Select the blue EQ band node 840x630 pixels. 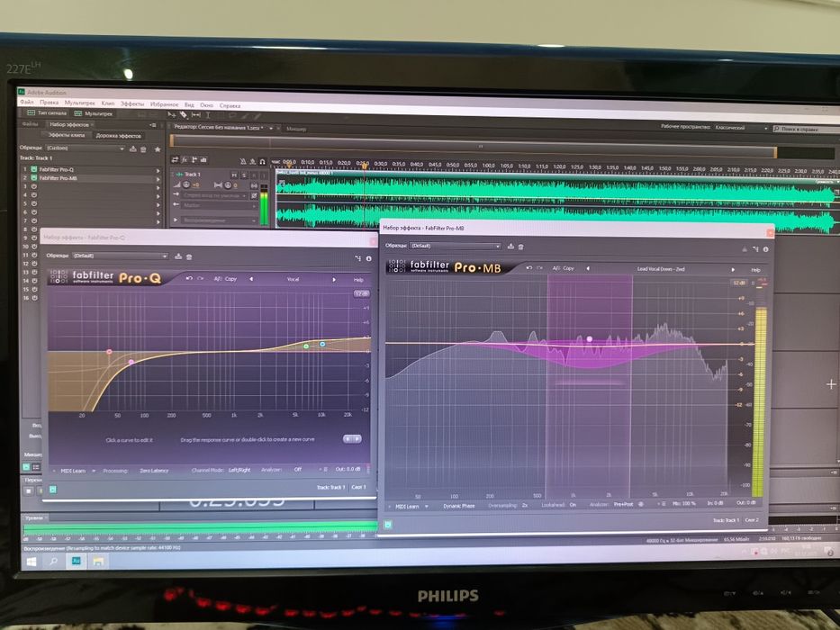pos(322,344)
